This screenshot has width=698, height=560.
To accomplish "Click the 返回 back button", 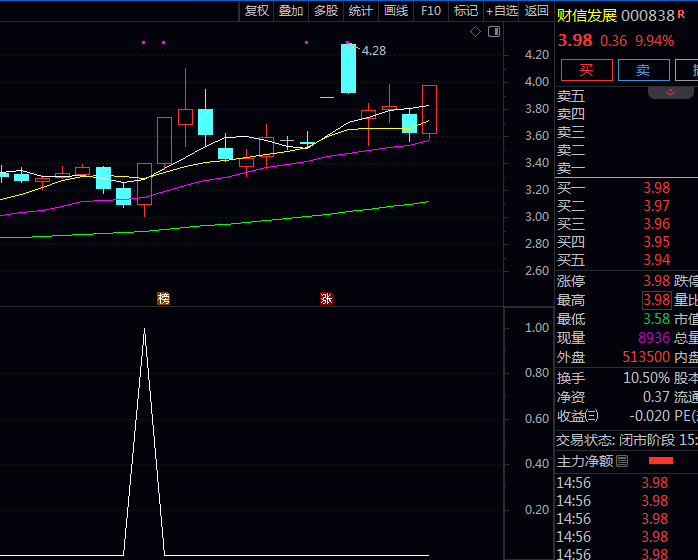I will pyautogui.click(x=536, y=11).
